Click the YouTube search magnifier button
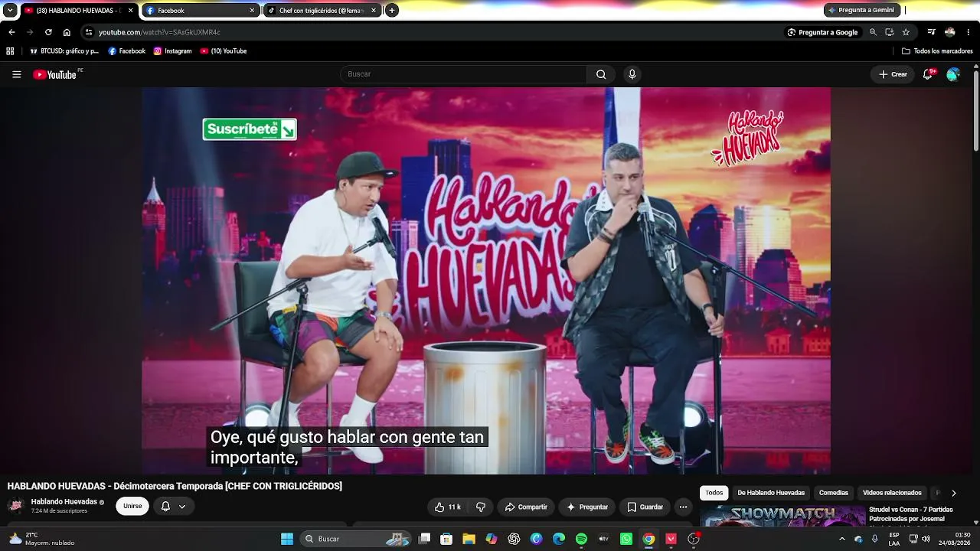980x551 pixels. coord(601,74)
